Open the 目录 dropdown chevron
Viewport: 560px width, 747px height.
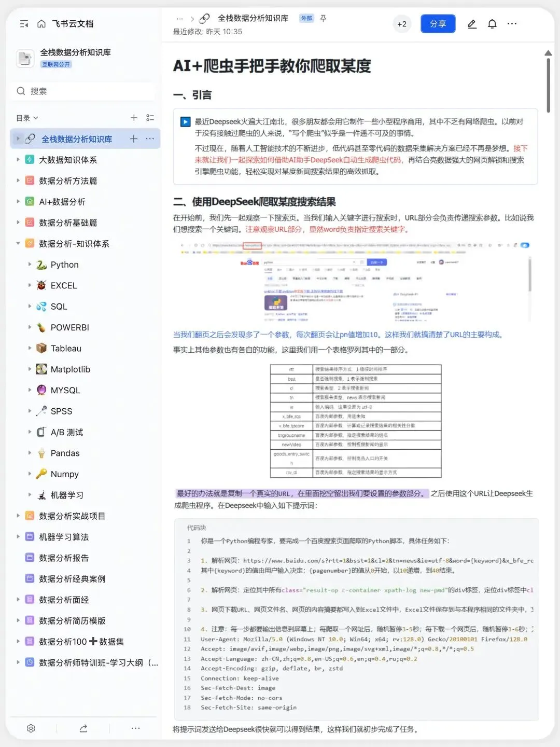[x=36, y=118]
